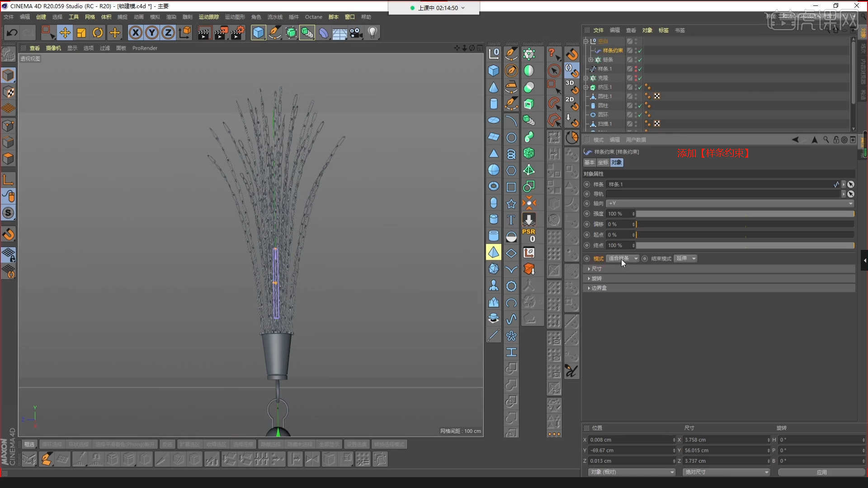The image size is (868, 488).
Task: Open the 结束模式 延伸 dropdown
Action: point(685,258)
